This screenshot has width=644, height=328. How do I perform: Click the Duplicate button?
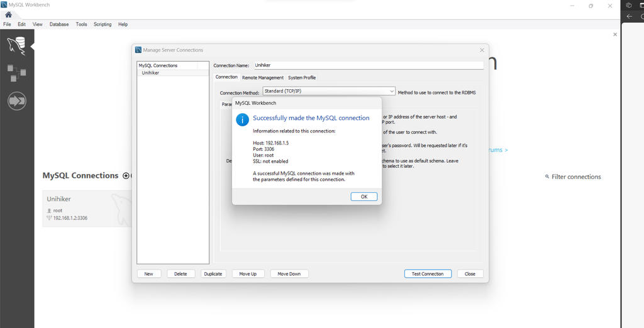[x=213, y=274]
